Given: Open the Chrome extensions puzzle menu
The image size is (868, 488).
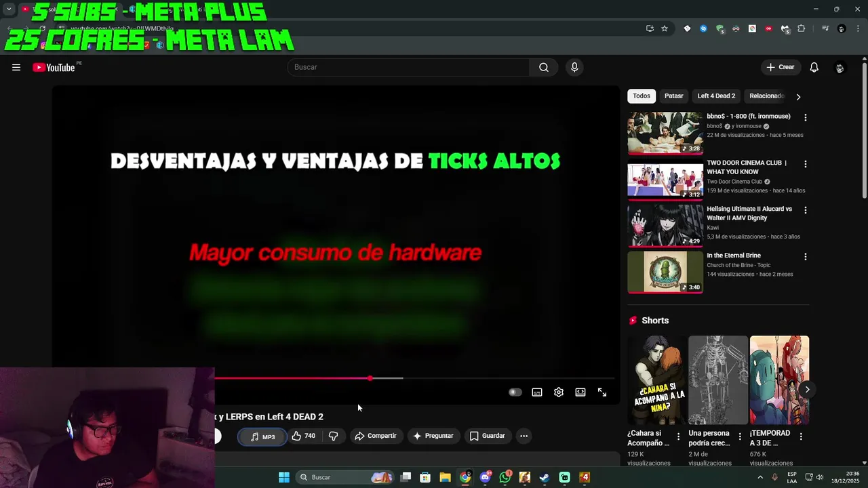Looking at the screenshot, I should (x=802, y=28).
